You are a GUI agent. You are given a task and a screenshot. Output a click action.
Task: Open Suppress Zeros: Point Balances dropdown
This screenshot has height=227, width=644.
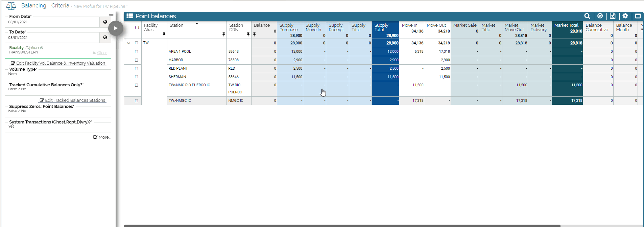tap(58, 111)
